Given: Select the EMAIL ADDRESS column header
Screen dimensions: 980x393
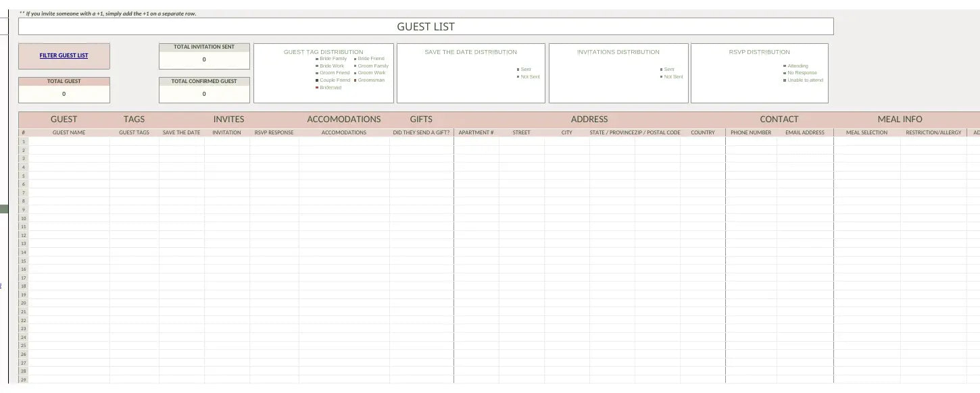Looking at the screenshot, I should (805, 133).
